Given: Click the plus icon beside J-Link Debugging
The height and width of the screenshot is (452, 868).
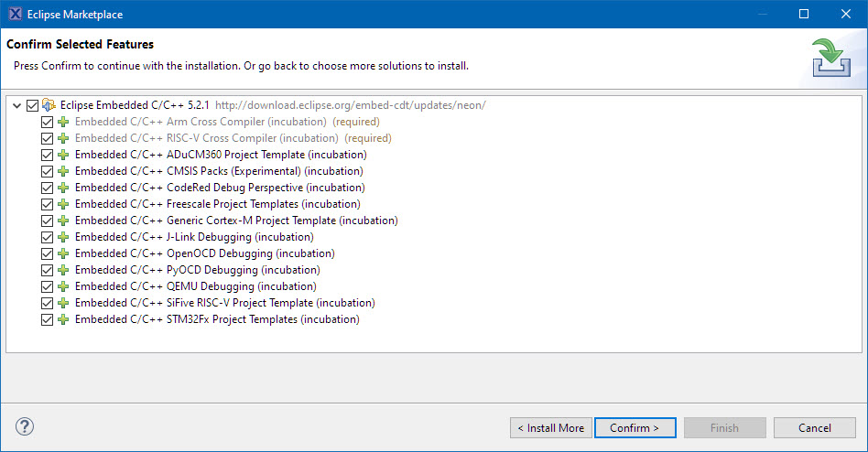Looking at the screenshot, I should pos(63,237).
